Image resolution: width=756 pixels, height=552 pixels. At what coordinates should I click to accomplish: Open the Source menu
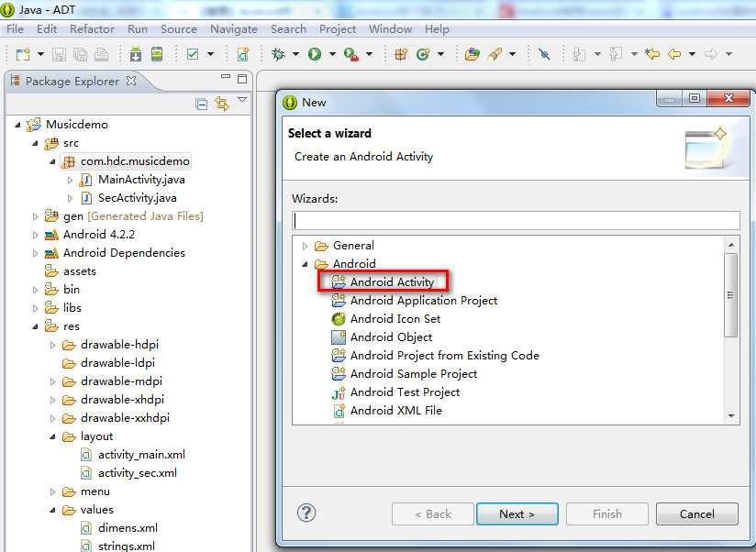[x=178, y=29]
